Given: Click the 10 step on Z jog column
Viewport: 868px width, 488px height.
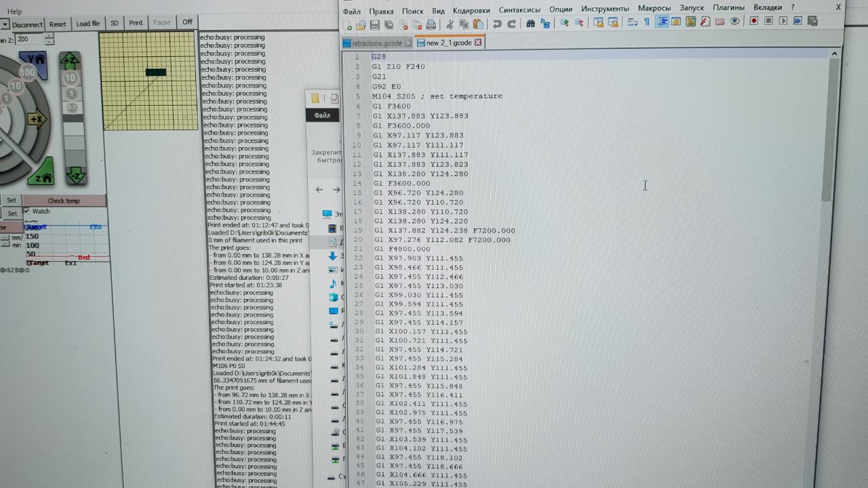Looking at the screenshot, I should pos(71,79).
